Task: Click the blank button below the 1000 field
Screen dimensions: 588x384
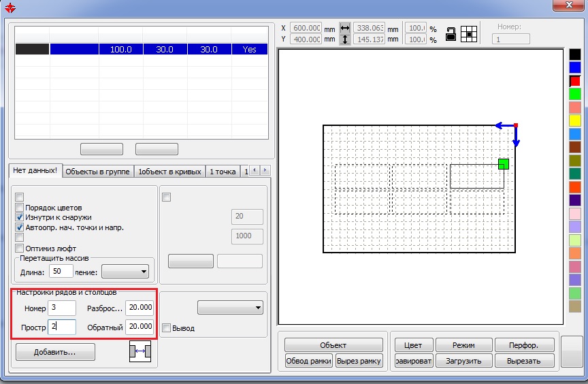Action: click(191, 261)
